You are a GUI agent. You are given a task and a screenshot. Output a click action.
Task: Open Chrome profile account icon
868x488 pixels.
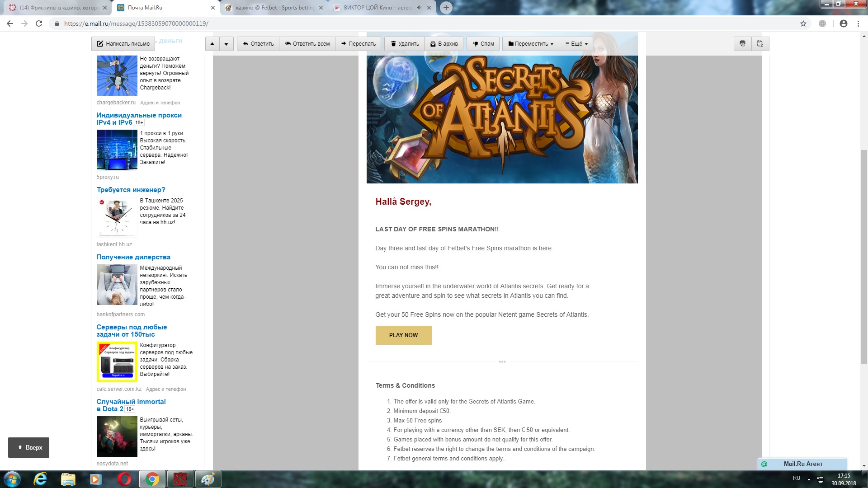pyautogui.click(x=843, y=23)
